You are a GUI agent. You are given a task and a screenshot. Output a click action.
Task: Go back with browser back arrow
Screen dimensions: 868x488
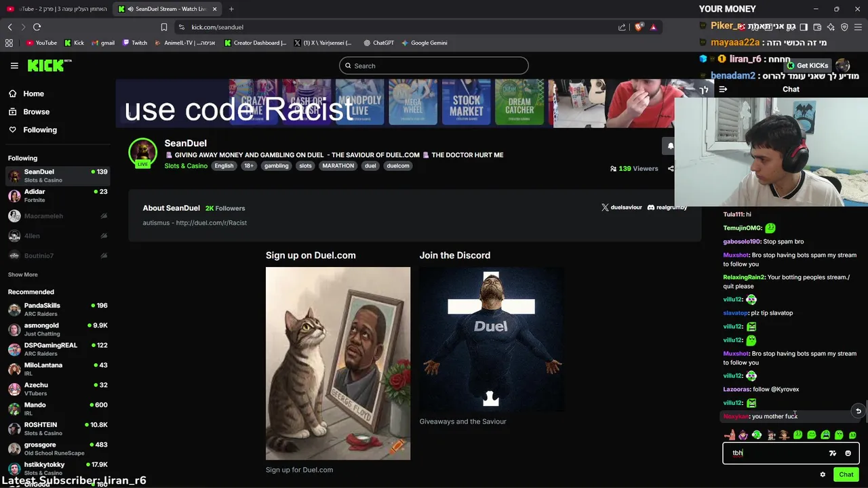click(9, 27)
